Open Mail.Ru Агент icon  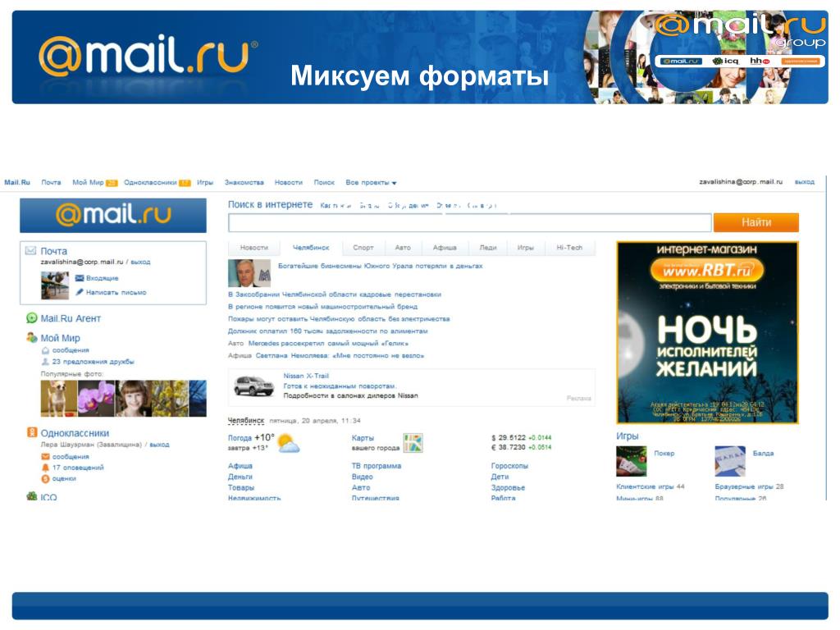point(32,318)
